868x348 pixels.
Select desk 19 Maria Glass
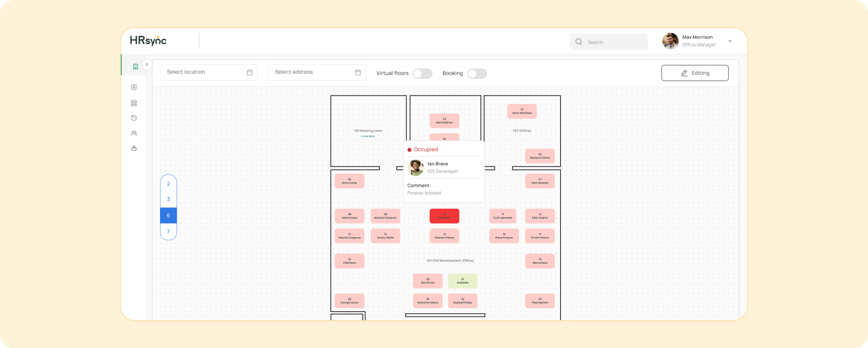click(540, 261)
